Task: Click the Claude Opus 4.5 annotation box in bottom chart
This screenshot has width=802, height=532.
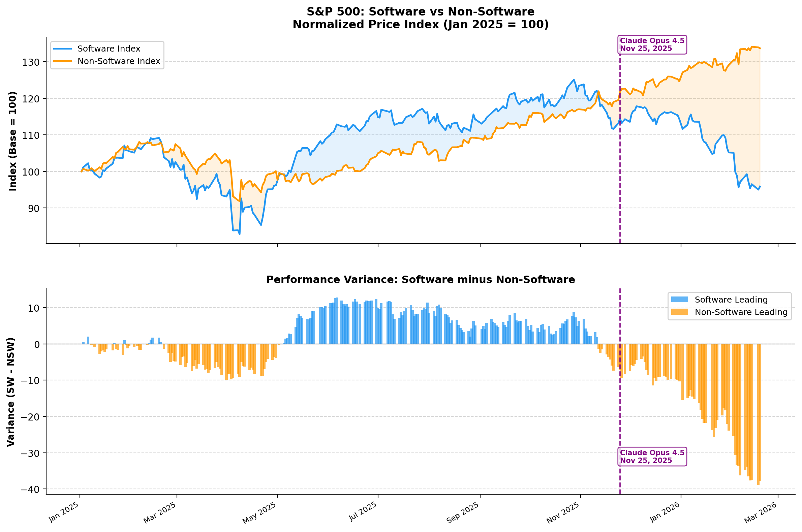Action: pyautogui.click(x=653, y=456)
